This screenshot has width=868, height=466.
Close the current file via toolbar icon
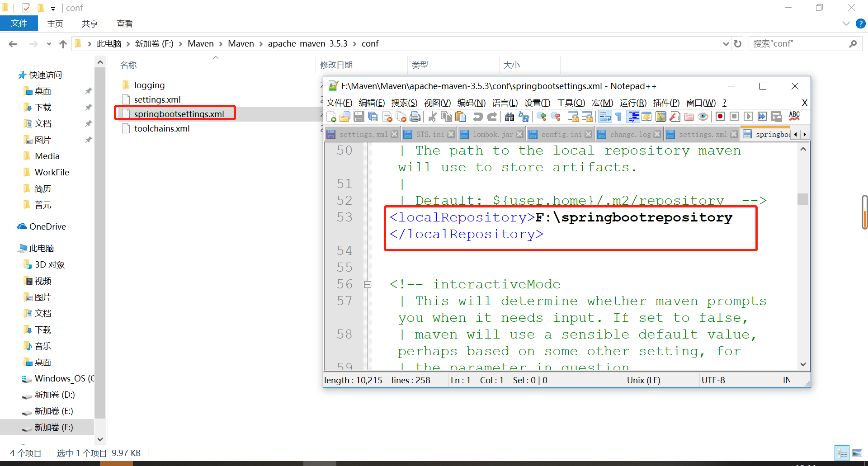387,117
